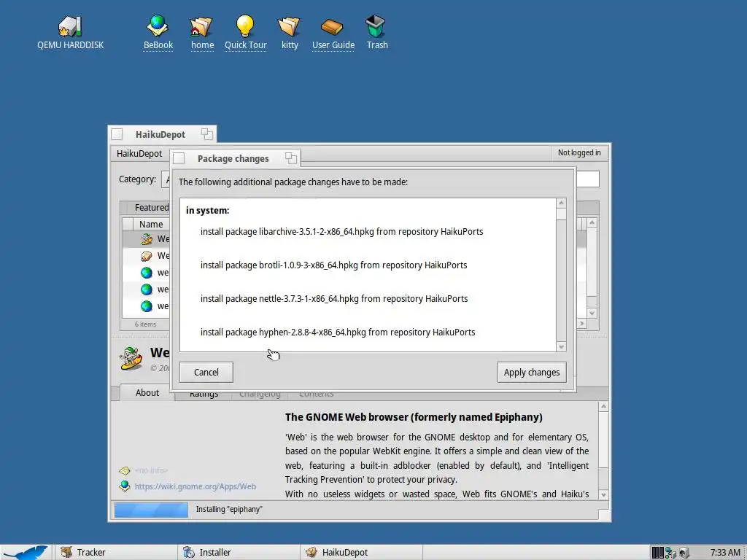This screenshot has height=560, width=747.
Task: Click the close box of Package changes window
Action: tap(179, 158)
